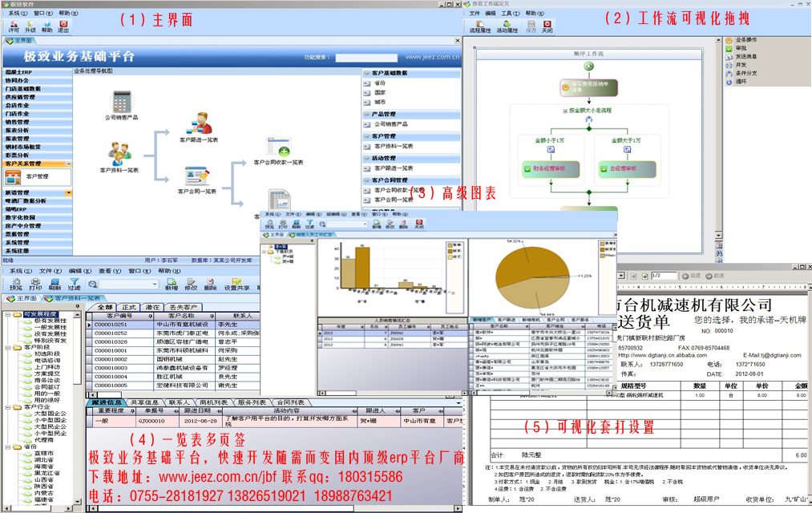
Task: Select the 电话咨询 tree item
Action: [47, 360]
